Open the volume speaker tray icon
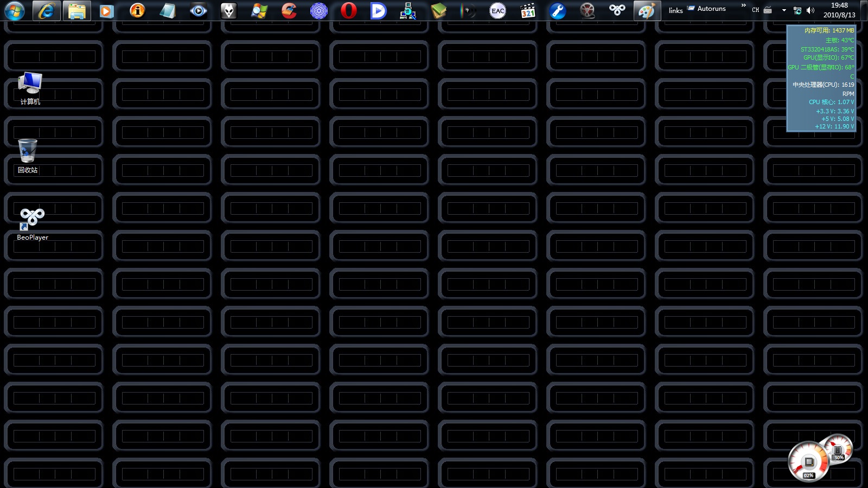868x488 pixels. tap(810, 10)
